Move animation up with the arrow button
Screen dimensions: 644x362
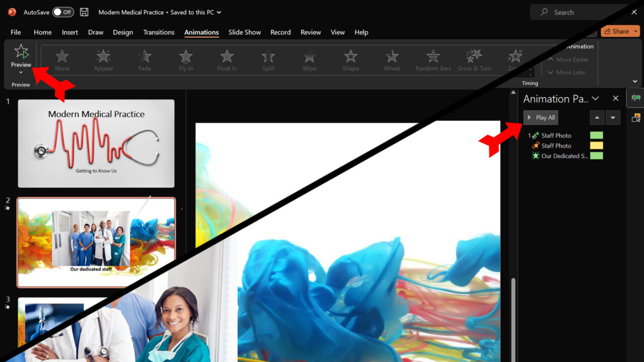tap(597, 118)
